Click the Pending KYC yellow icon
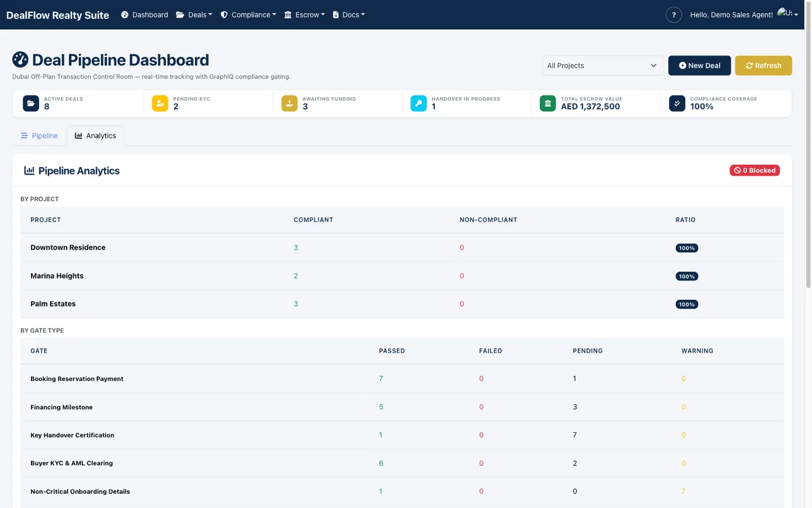 (160, 103)
